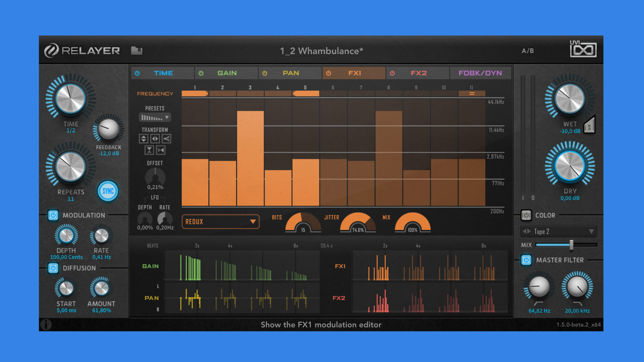The image size is (644, 362).
Task: Open the preset browser folder icon
Action: [x=137, y=51]
